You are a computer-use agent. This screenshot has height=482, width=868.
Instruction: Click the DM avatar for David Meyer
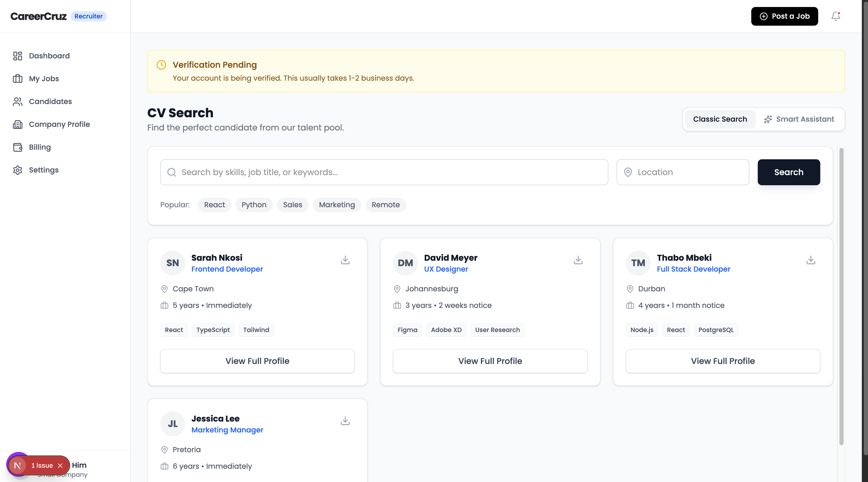(405, 263)
